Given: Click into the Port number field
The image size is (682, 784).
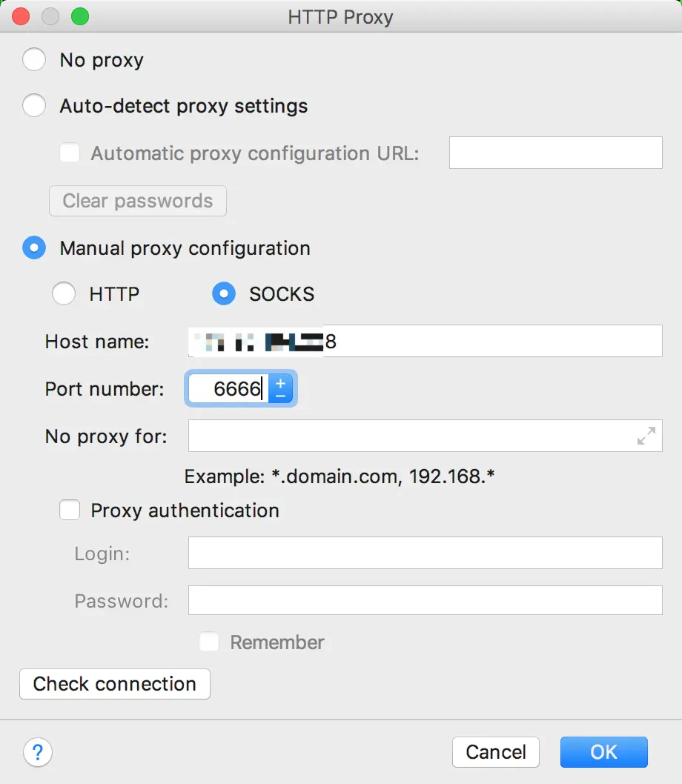Looking at the screenshot, I should [228, 389].
